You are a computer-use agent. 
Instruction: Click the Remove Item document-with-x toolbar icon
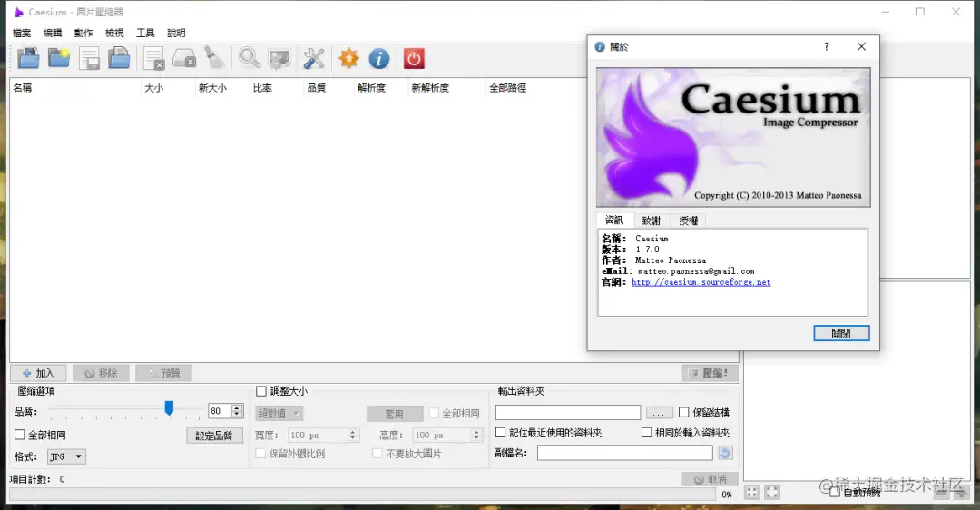tap(153, 58)
